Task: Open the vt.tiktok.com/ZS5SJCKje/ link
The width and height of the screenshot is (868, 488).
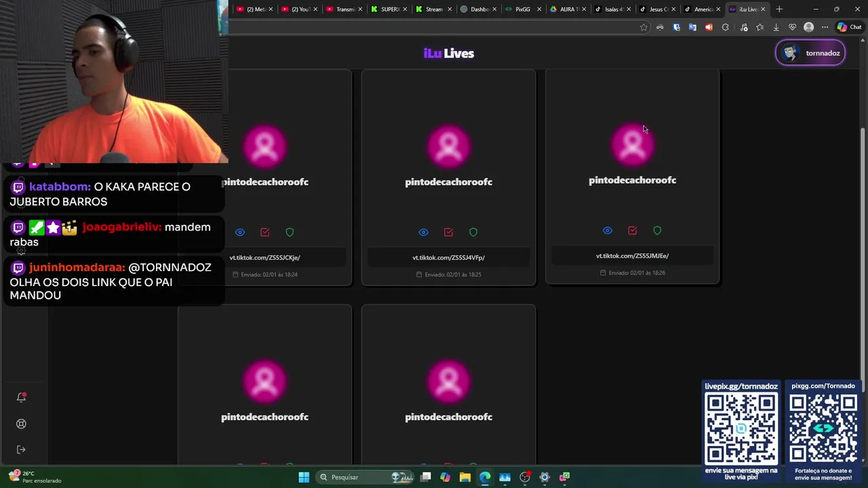Action: (264, 258)
